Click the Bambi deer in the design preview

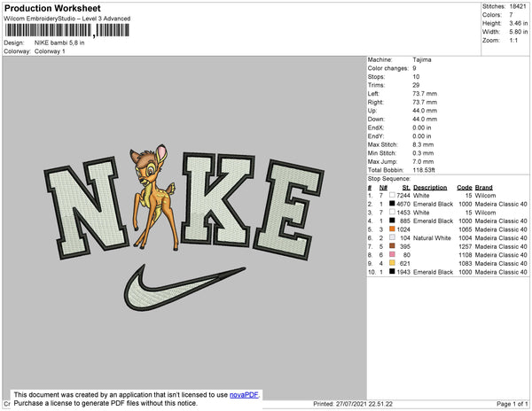point(153,198)
